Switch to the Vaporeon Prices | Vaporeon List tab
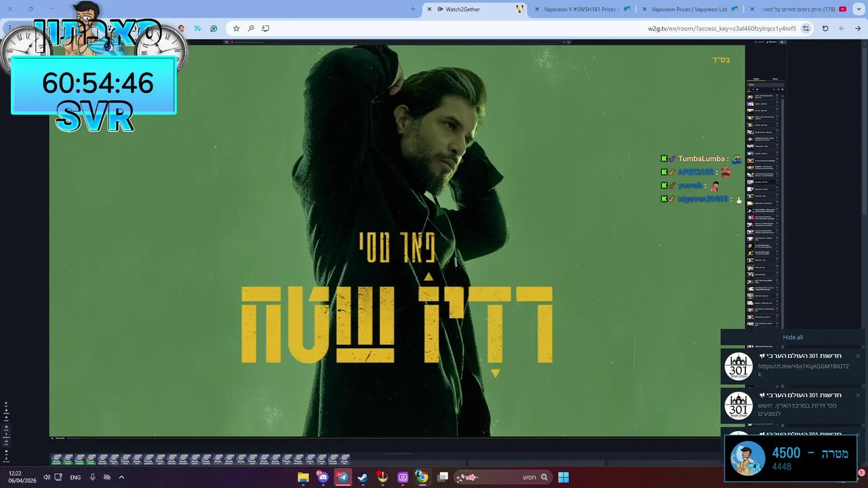 pos(690,9)
